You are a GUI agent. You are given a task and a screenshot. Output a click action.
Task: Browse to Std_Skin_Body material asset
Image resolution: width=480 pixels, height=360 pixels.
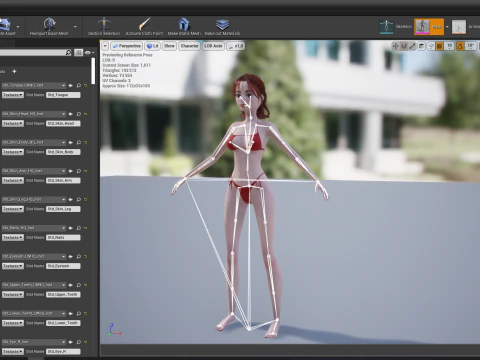pyautogui.click(x=79, y=142)
